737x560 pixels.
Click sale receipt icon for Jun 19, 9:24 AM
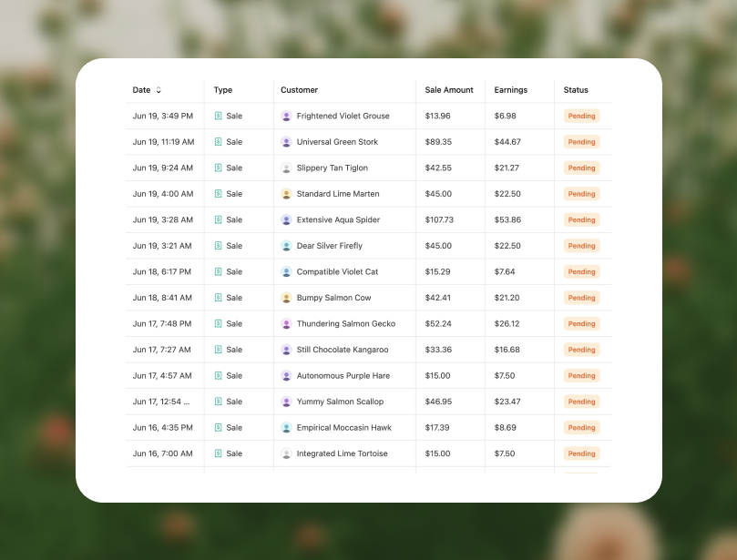click(x=218, y=168)
